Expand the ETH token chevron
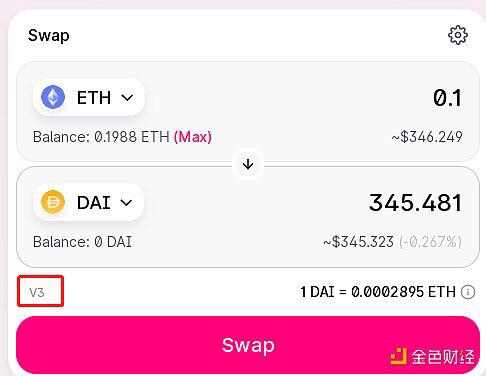486x376 pixels. (x=127, y=98)
